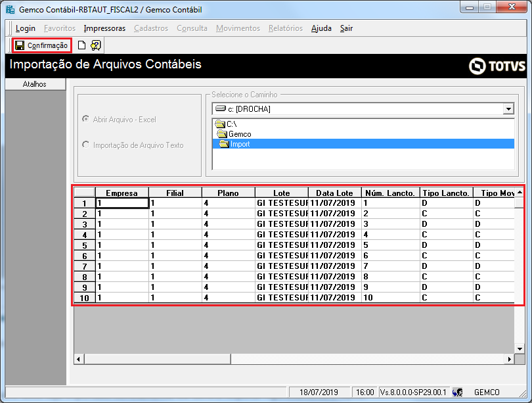This screenshot has width=532, height=403.
Task: Click the C:\ folder icon
Action: [220, 124]
